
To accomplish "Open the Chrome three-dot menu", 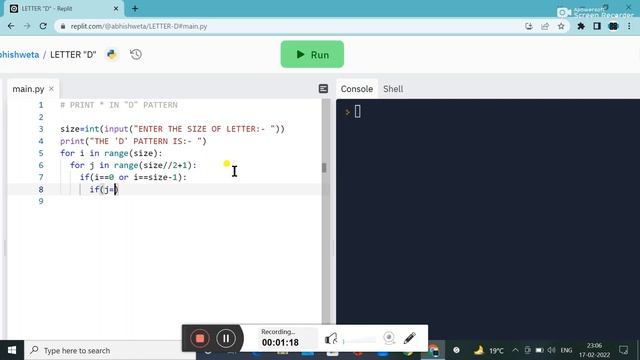I will 629,26.
